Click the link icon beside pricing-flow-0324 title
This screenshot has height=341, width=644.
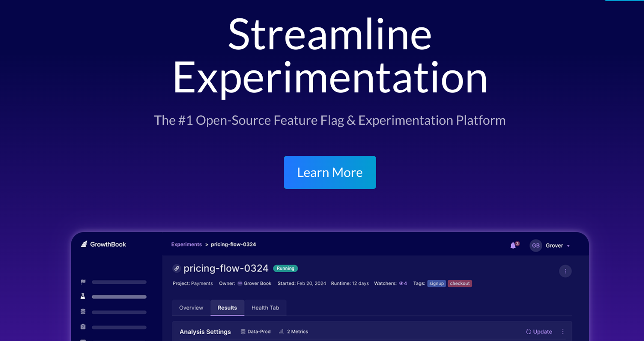[x=177, y=268]
